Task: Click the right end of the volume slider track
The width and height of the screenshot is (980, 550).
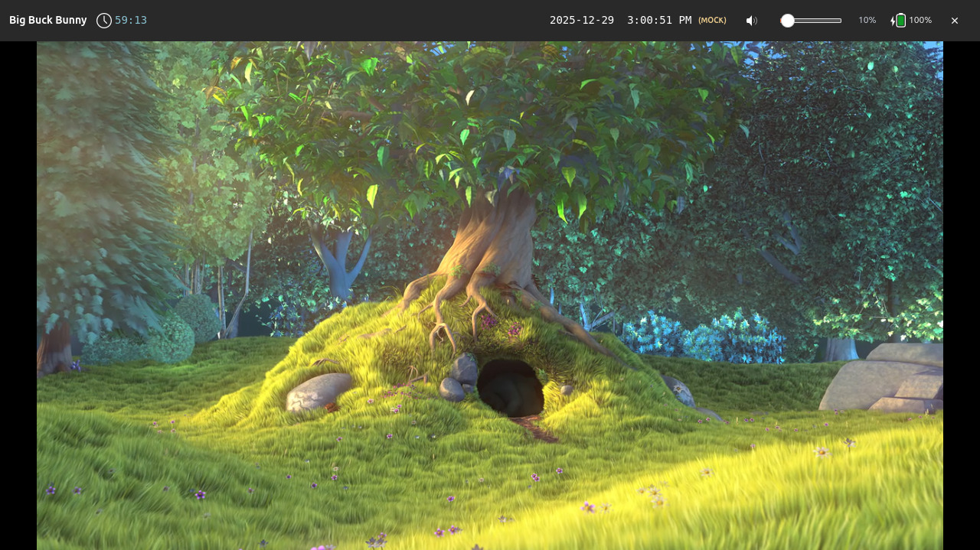Action: (840, 20)
